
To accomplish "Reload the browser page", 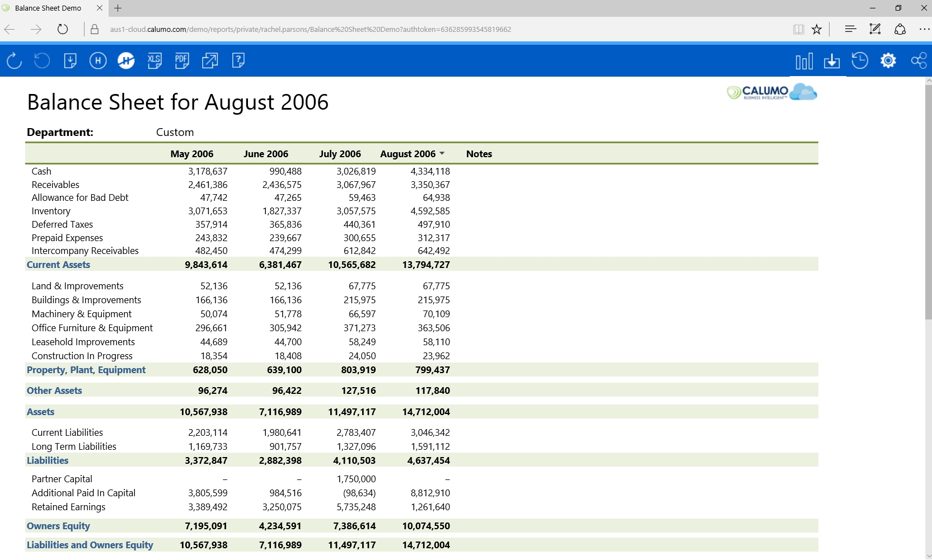I will [63, 29].
